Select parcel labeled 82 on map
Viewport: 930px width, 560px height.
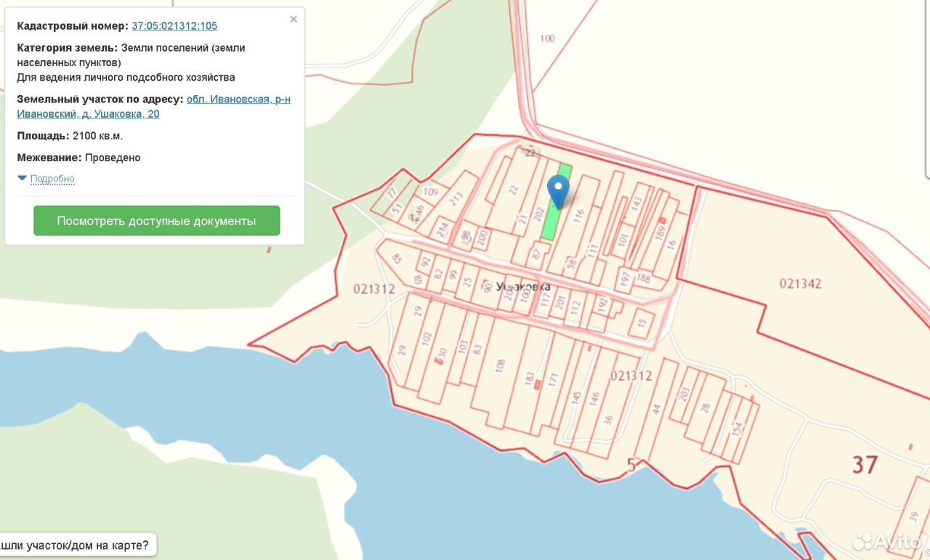point(437,273)
